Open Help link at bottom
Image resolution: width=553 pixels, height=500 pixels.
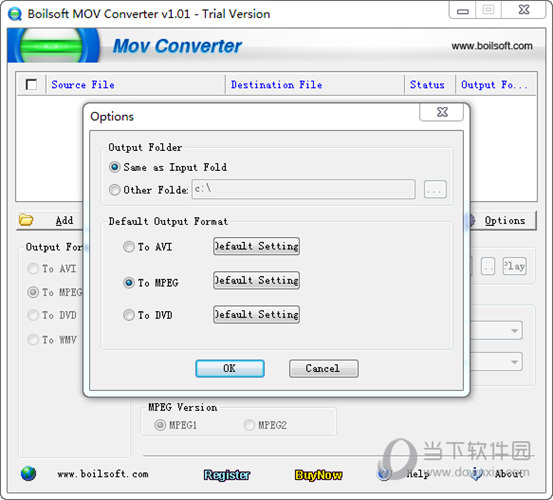coord(418,474)
